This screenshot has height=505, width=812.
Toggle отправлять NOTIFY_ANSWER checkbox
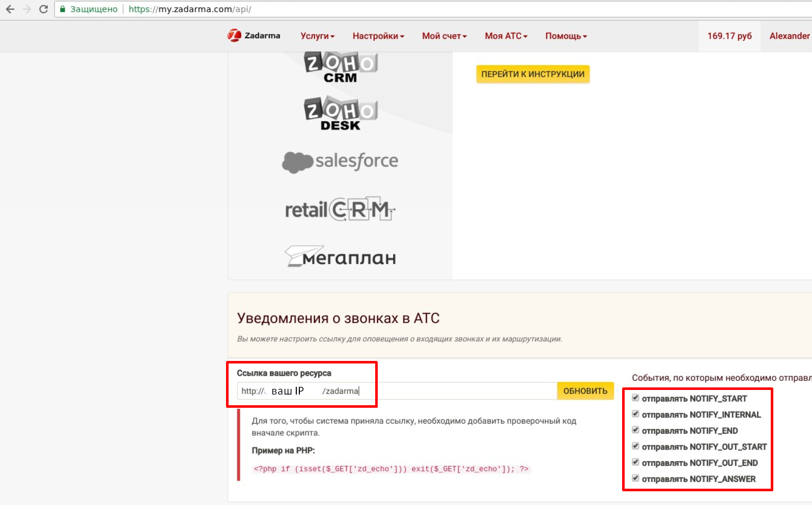635,478
